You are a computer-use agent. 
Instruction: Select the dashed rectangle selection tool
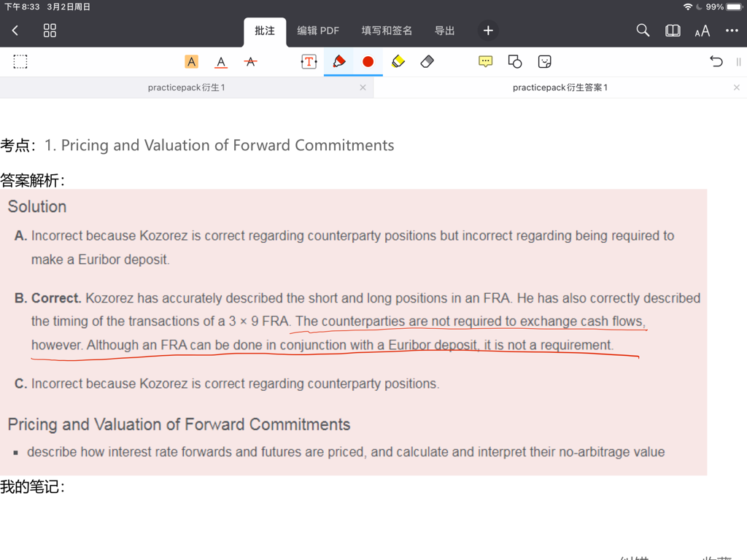tap(20, 61)
